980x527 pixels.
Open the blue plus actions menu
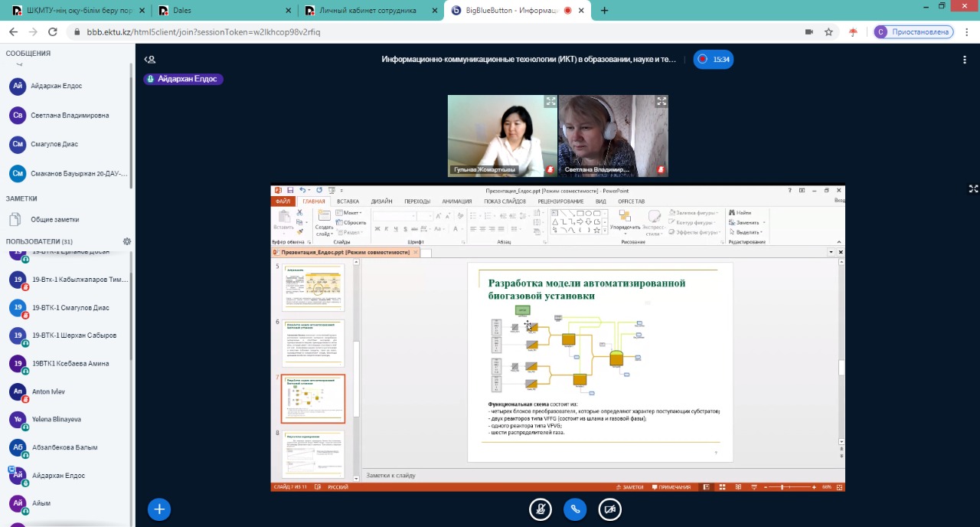159,509
